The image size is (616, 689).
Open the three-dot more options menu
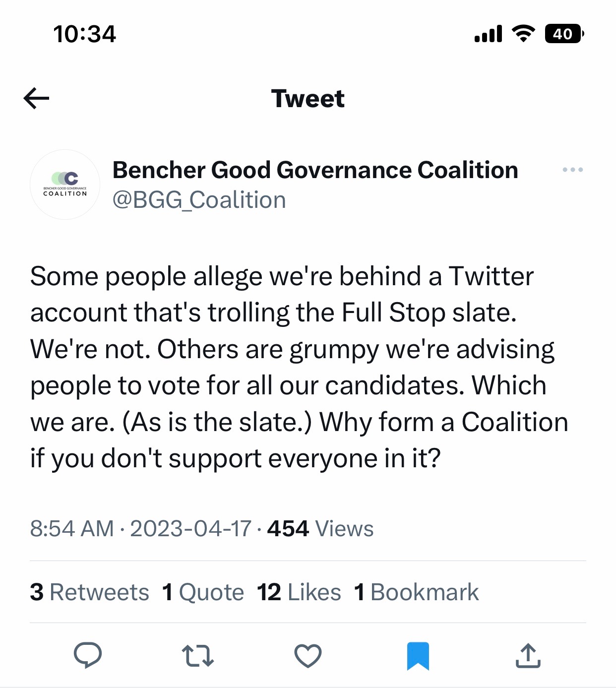572,170
